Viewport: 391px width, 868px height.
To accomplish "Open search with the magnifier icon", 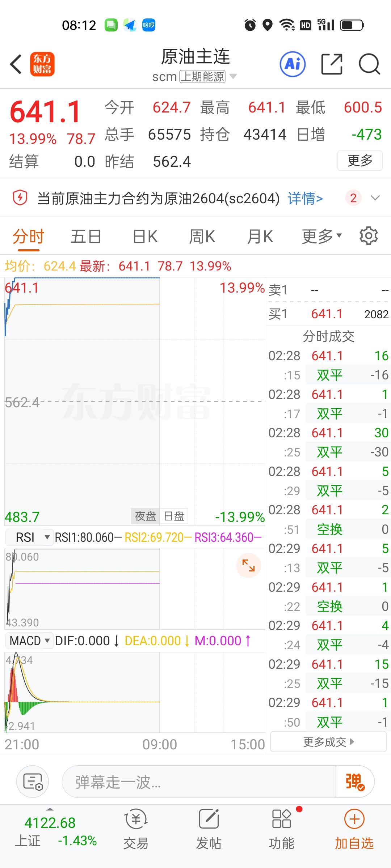I will pyautogui.click(x=369, y=64).
